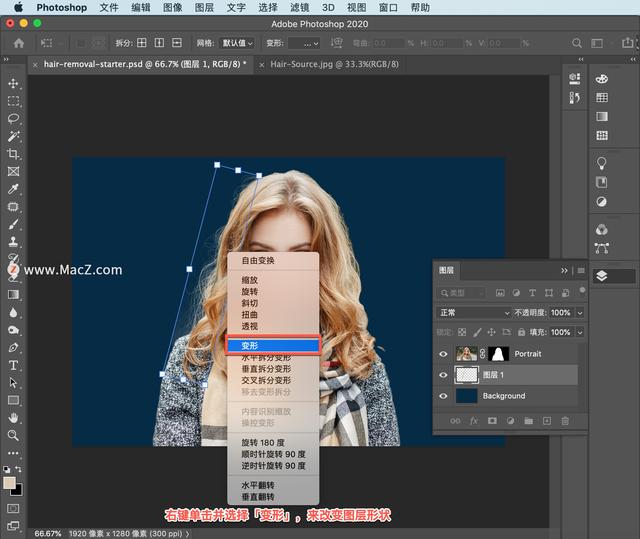Hide the Portrait layer
Screen dimensions: 640x539
tap(445, 354)
